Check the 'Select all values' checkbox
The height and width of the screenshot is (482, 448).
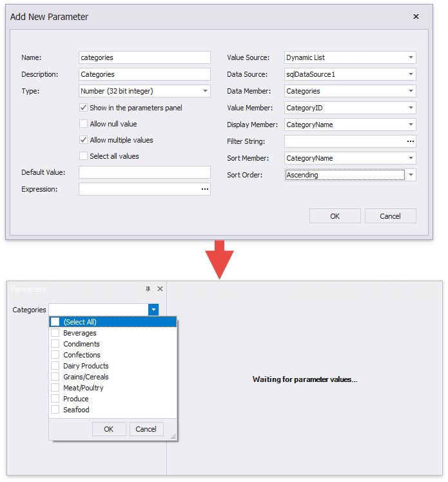click(x=84, y=156)
